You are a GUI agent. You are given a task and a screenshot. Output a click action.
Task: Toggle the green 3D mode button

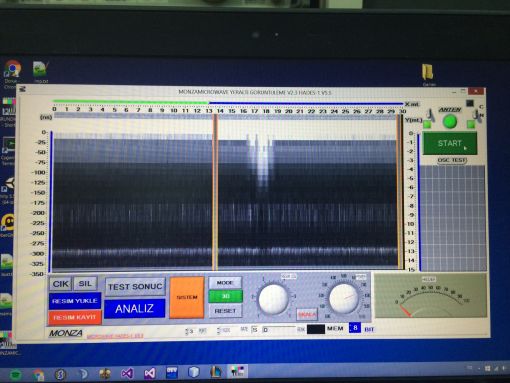pos(225,296)
